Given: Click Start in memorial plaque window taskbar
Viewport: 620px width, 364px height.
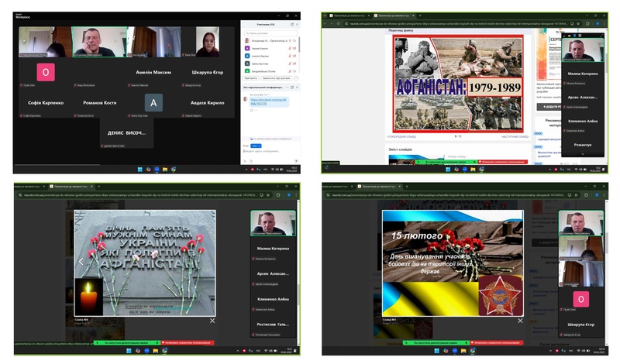Looking at the screenshot, I should pos(129,351).
